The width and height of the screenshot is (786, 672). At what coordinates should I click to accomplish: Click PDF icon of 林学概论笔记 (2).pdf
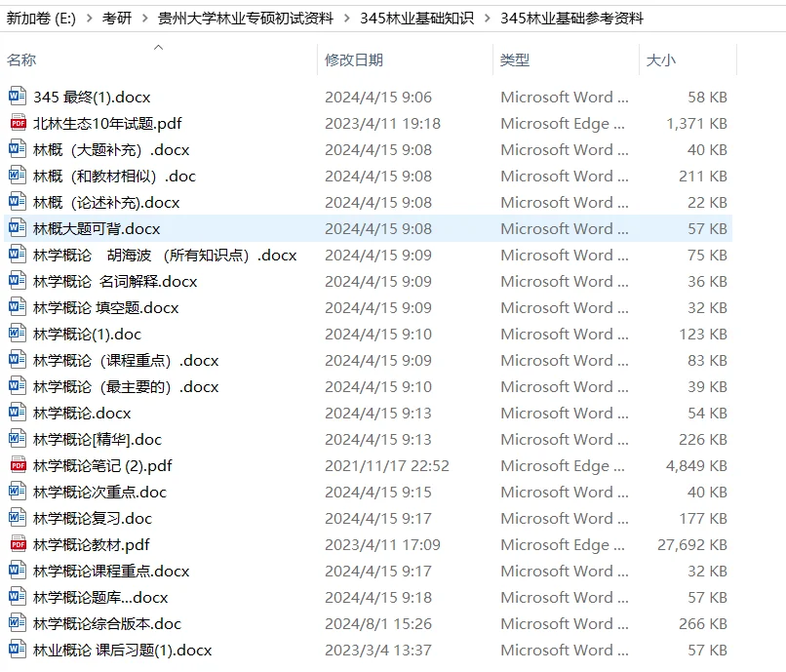point(19,465)
